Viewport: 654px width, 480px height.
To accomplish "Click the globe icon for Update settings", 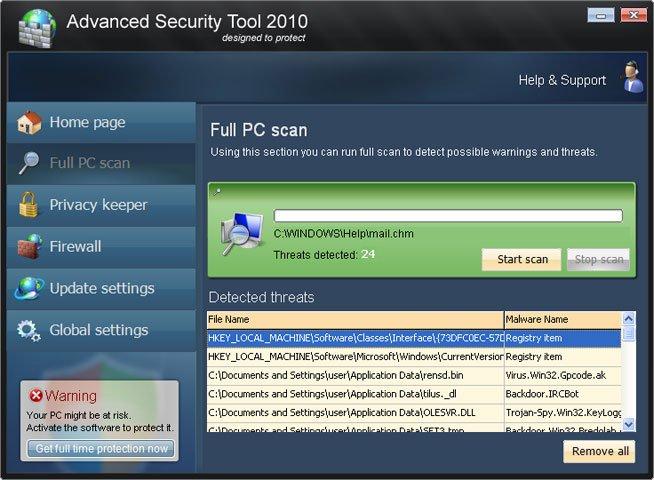I will pos(29,288).
